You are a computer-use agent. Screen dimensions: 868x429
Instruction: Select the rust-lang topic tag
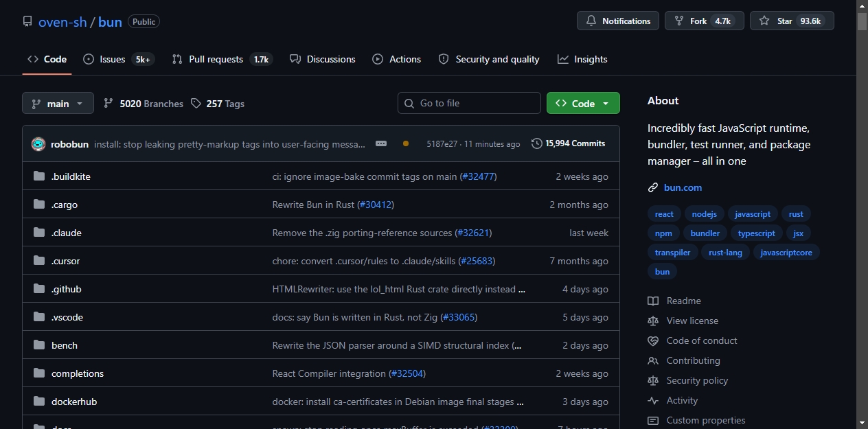(x=725, y=253)
